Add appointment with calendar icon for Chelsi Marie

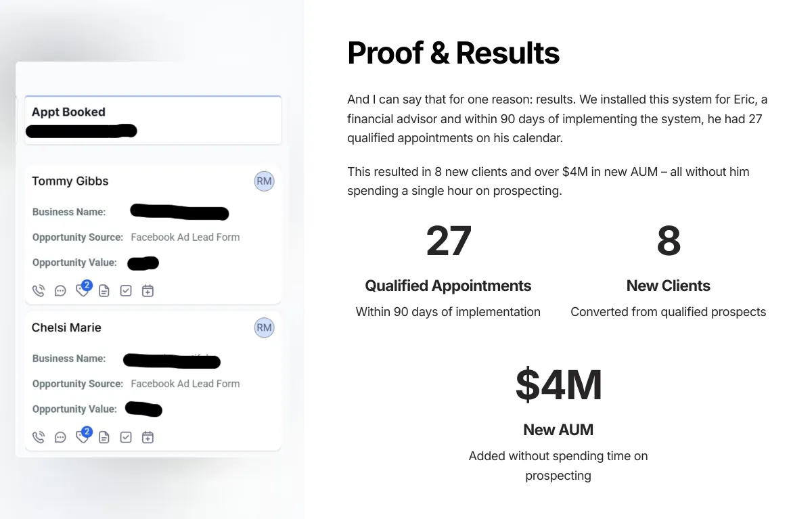pos(147,437)
